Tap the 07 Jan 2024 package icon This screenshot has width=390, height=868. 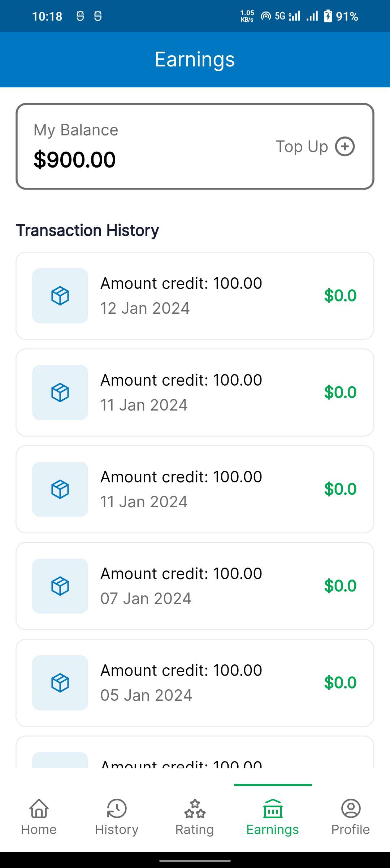tap(60, 586)
